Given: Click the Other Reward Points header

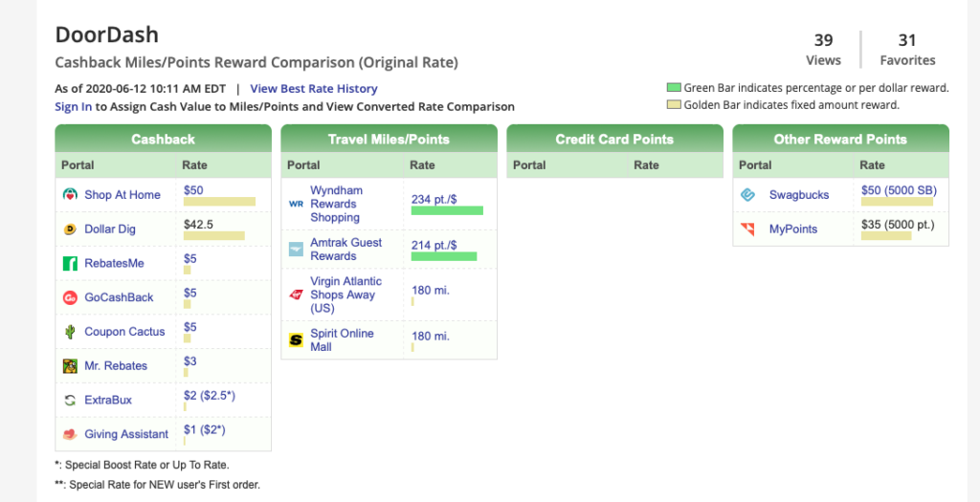Looking at the screenshot, I should click(840, 140).
